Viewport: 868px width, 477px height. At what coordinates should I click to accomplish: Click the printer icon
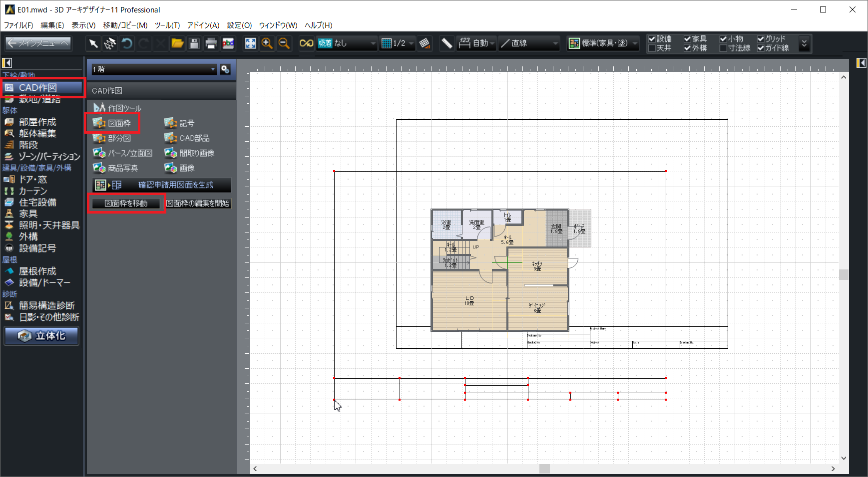click(x=211, y=44)
